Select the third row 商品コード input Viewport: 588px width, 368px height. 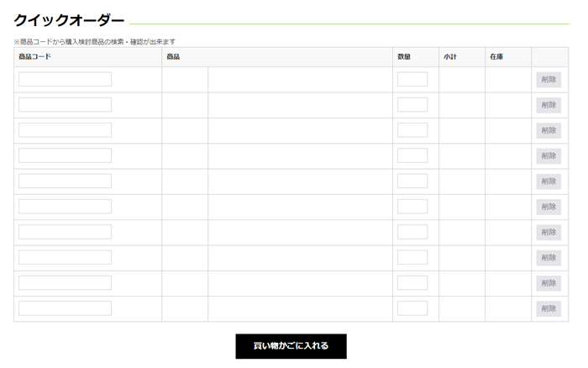pyautogui.click(x=65, y=130)
